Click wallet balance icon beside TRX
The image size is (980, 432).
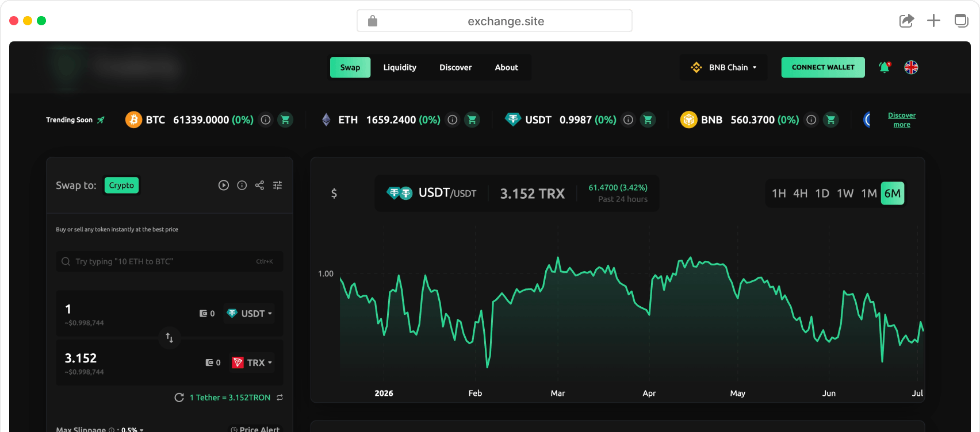point(210,362)
